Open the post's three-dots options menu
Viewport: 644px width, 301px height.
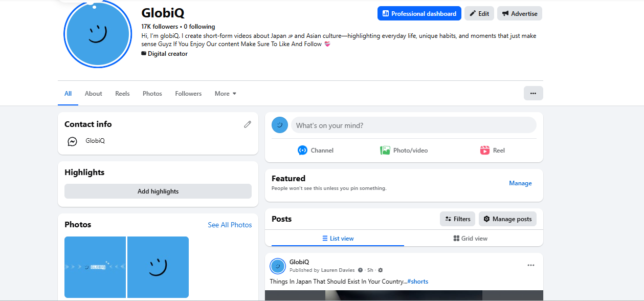[531, 265]
